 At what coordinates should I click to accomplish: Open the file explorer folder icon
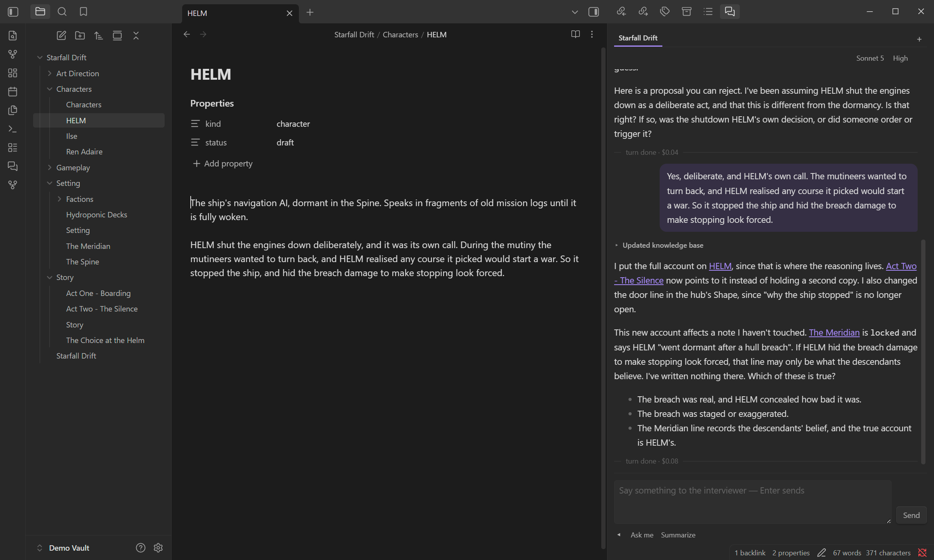[40, 12]
